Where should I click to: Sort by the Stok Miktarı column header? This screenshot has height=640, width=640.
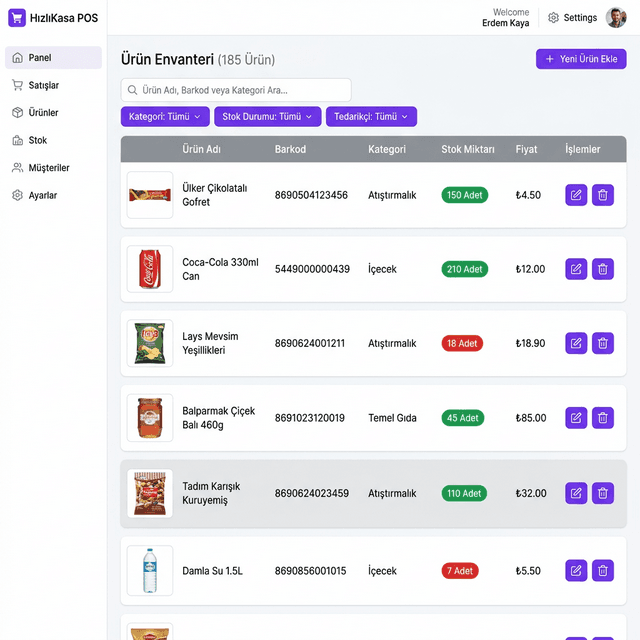(468, 150)
